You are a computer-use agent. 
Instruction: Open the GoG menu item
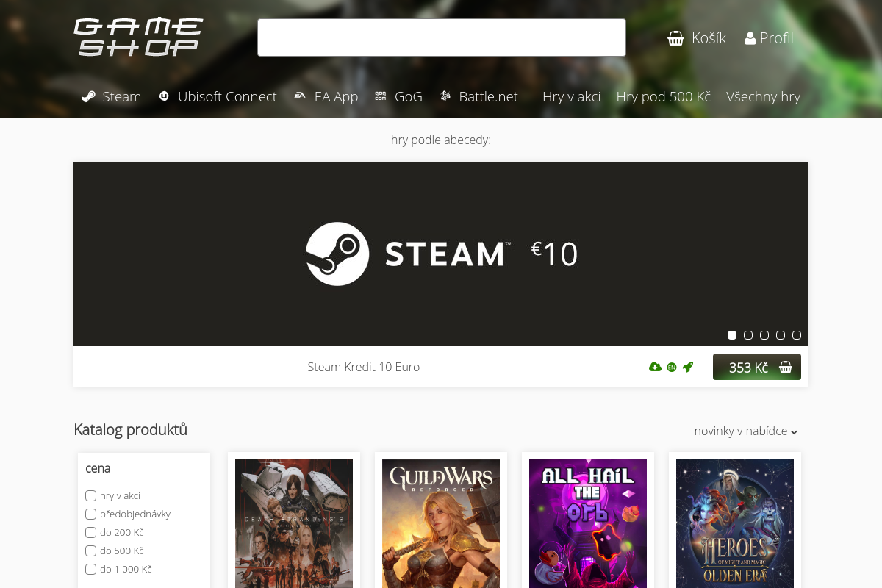click(398, 96)
